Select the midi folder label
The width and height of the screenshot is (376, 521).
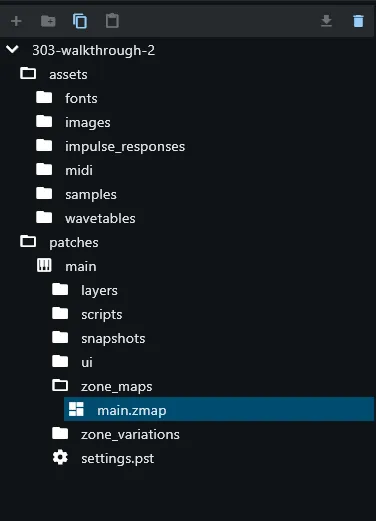pyautogui.click(x=79, y=171)
